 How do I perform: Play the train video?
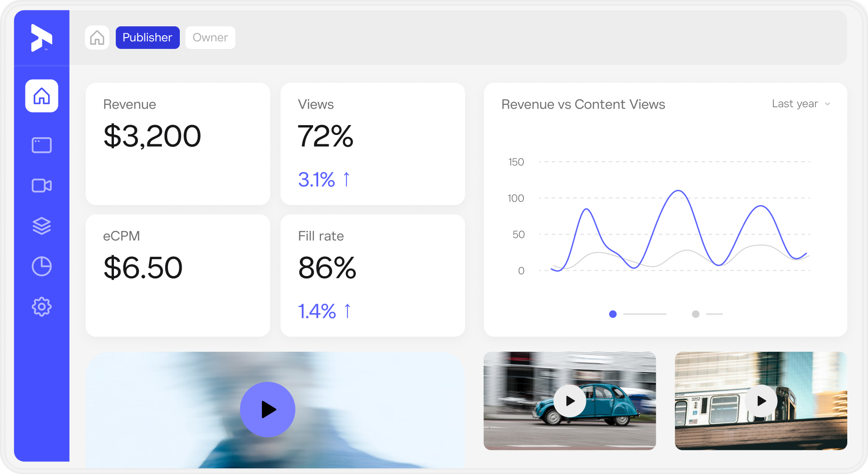(761, 401)
